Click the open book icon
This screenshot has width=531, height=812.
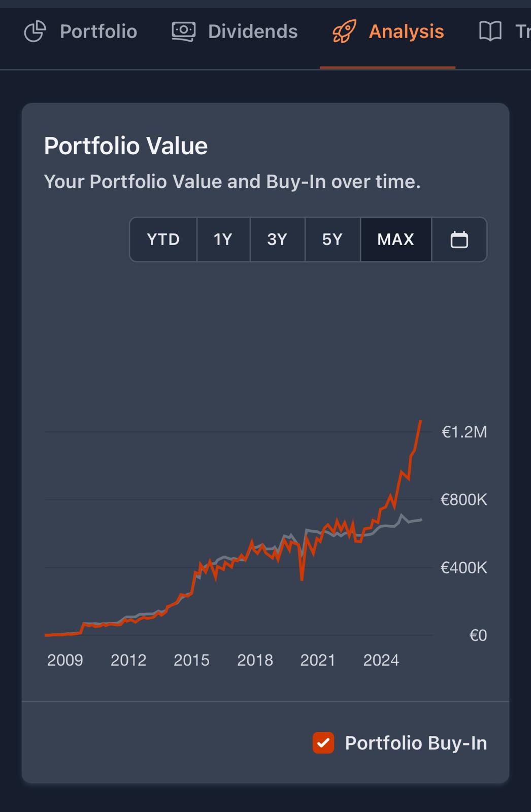pyautogui.click(x=490, y=31)
